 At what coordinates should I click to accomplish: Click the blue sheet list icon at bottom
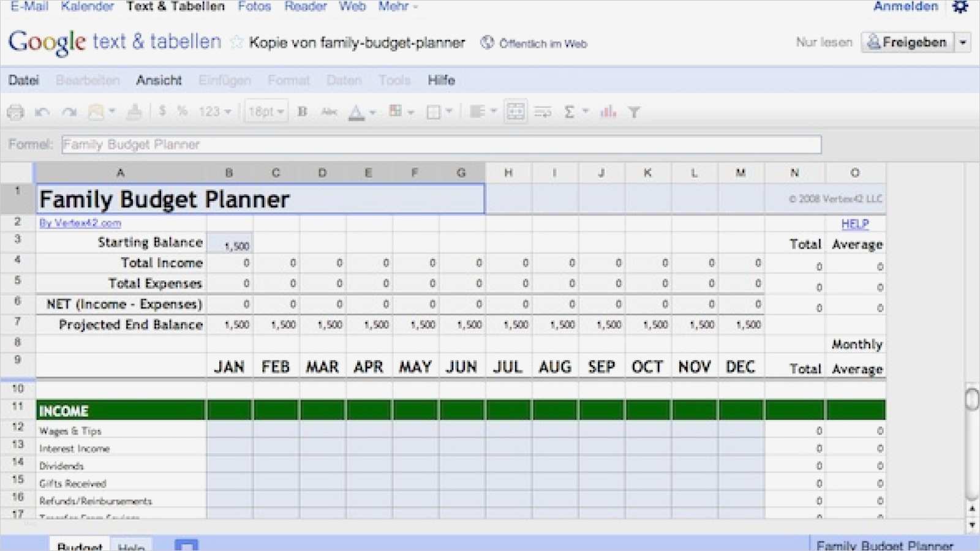pyautogui.click(x=186, y=545)
